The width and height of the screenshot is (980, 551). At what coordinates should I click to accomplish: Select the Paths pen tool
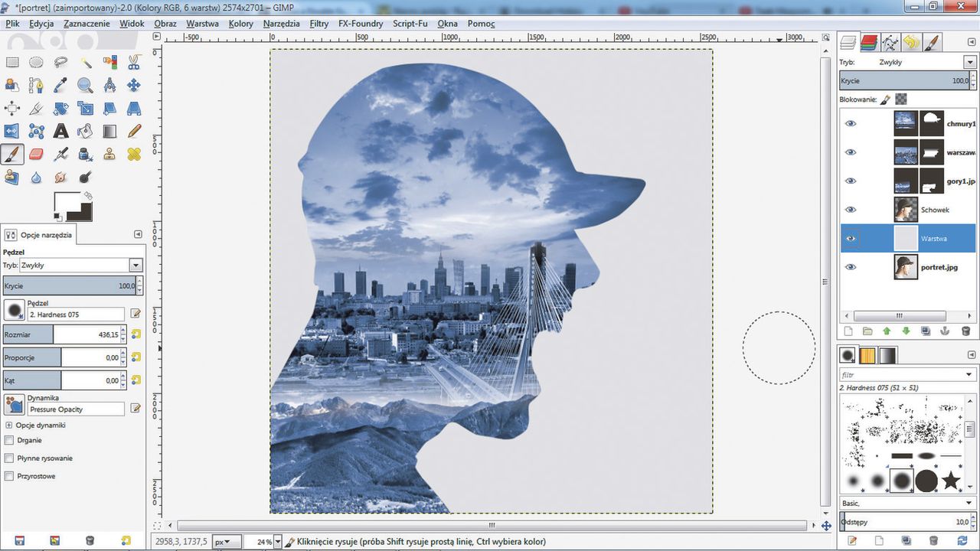pos(36,86)
